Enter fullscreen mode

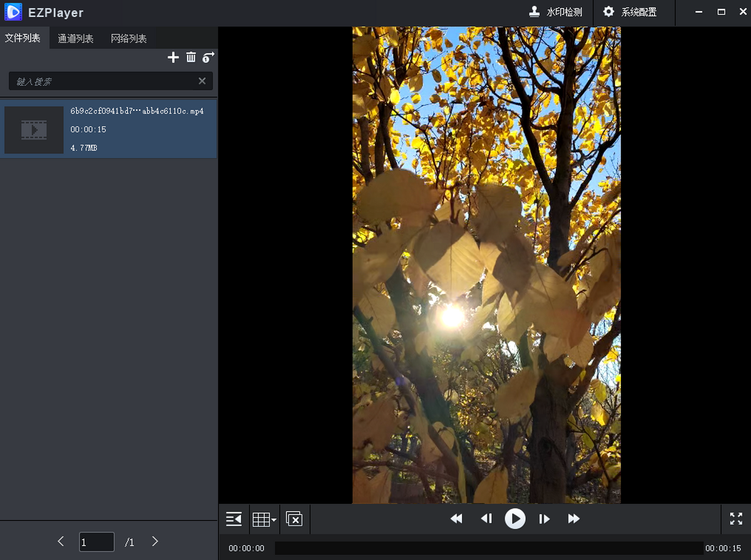[736, 519]
